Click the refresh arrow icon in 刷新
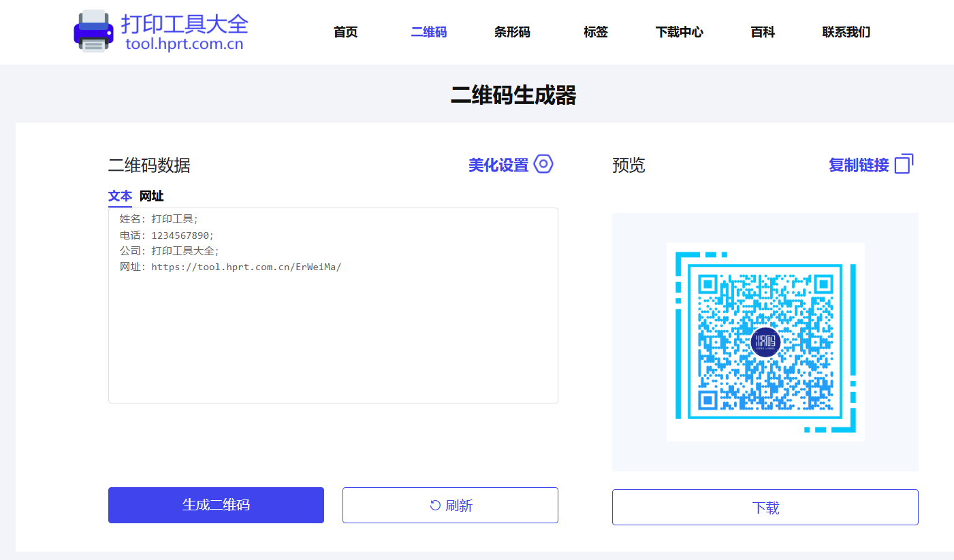954x560 pixels. 435,505
